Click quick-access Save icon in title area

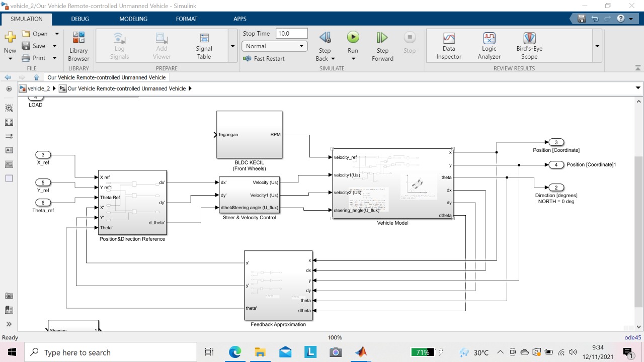(x=582, y=19)
